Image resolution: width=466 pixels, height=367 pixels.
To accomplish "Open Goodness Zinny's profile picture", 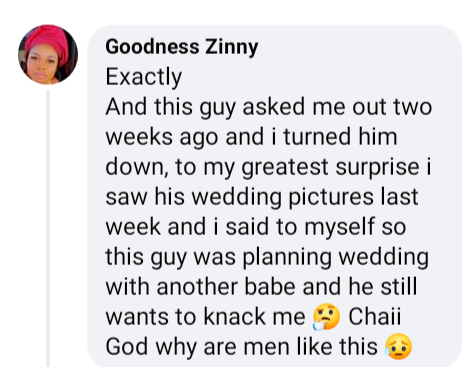I will [48, 54].
